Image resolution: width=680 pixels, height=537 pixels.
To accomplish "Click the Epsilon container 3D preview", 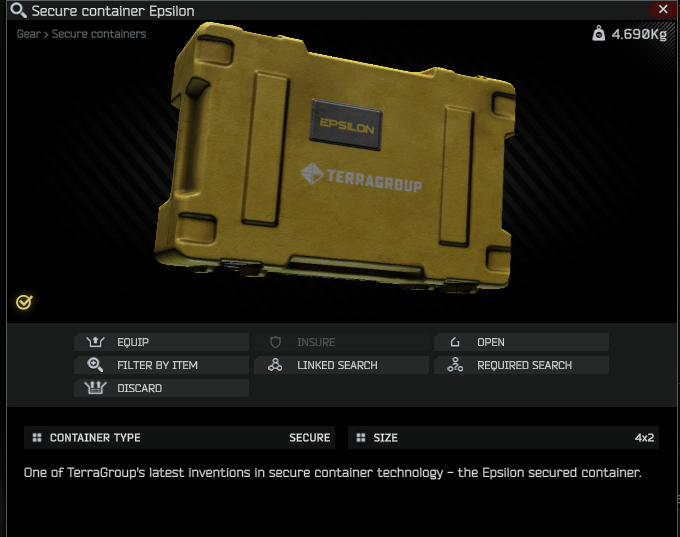I will 336,158.
